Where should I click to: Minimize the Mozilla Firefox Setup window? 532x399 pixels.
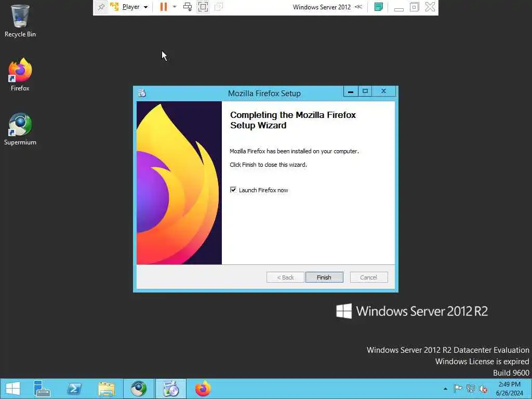[x=351, y=91]
